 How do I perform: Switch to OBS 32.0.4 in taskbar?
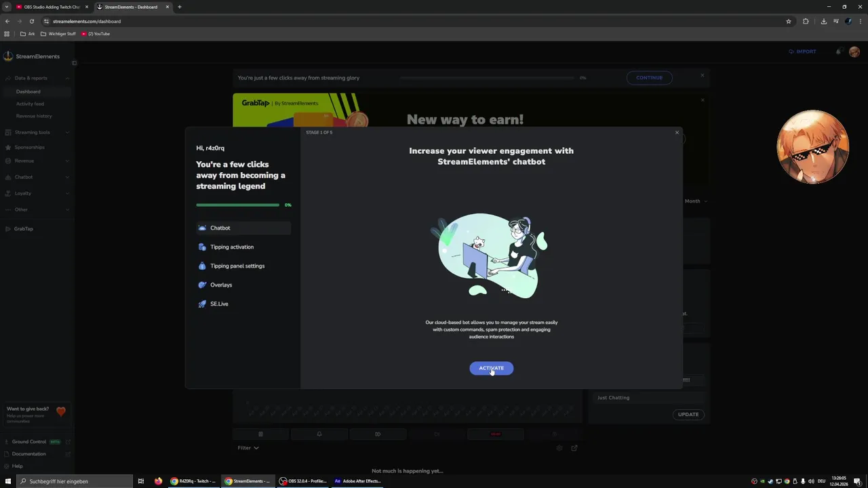pyautogui.click(x=303, y=481)
